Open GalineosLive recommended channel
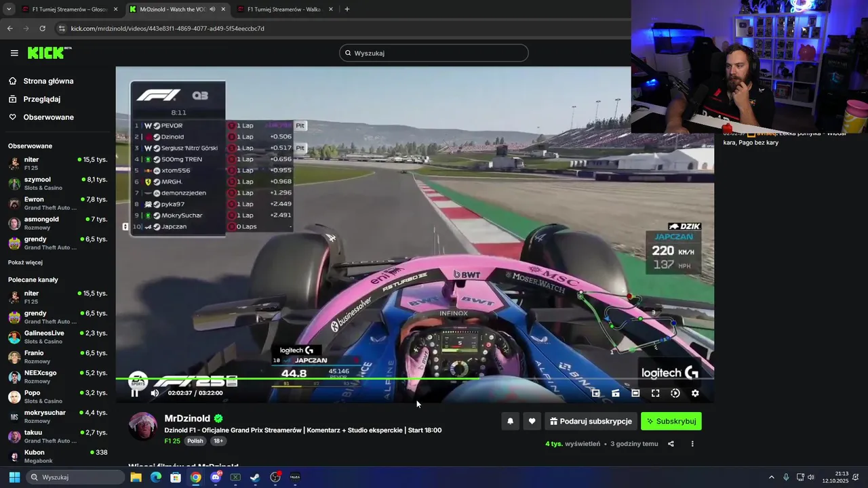Image resolution: width=868 pixels, height=488 pixels. (58, 337)
